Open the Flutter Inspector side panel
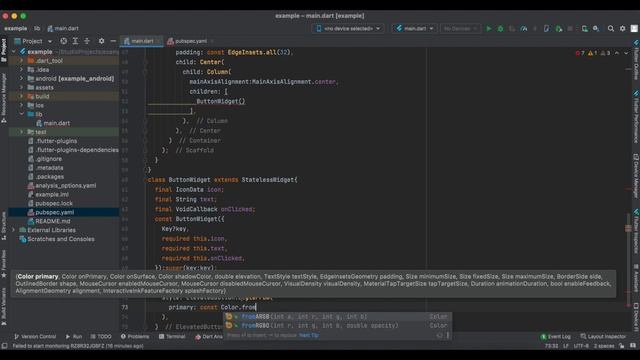The height and width of the screenshot is (360, 640). pos(636,232)
